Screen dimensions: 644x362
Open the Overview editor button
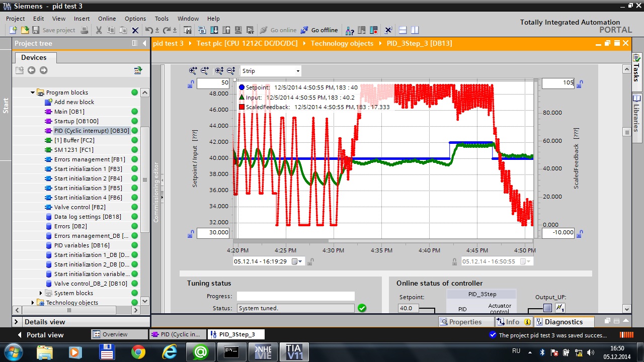[119, 334]
